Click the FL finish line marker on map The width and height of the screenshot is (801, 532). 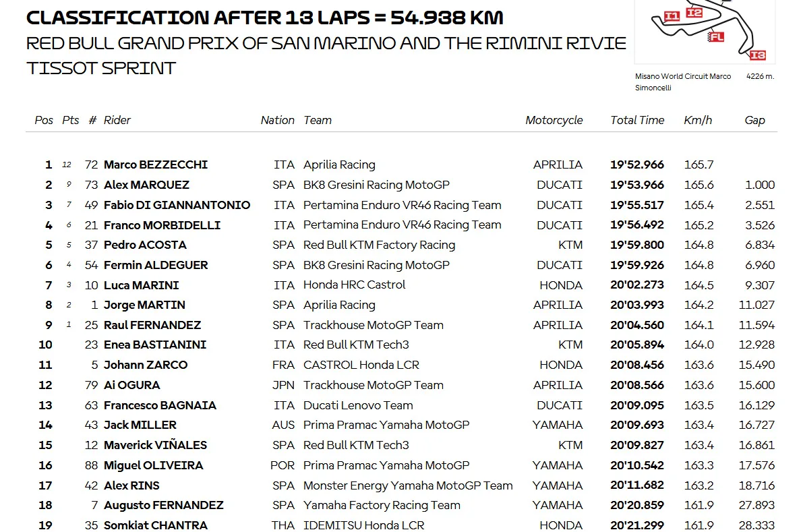tap(715, 37)
